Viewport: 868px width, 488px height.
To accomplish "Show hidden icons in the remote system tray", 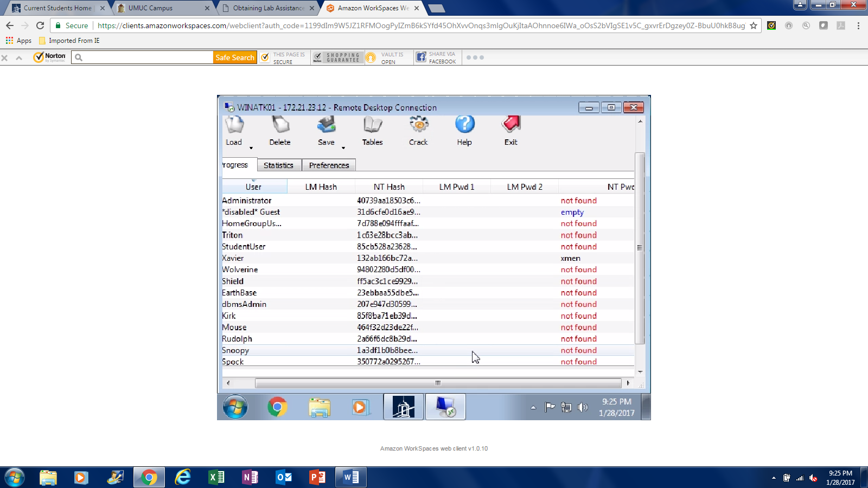I will 533,407.
